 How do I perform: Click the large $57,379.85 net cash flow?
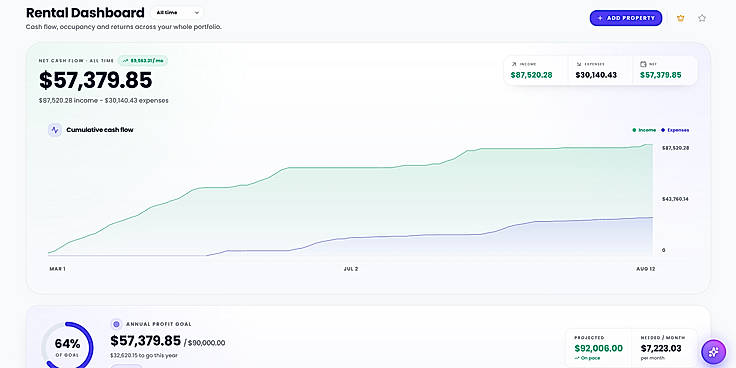click(x=96, y=80)
